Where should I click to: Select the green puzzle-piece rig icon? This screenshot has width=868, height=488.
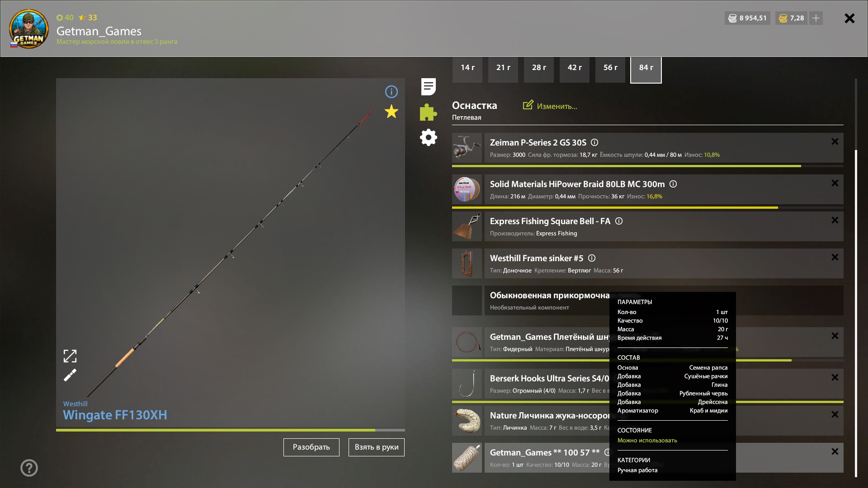[428, 112]
